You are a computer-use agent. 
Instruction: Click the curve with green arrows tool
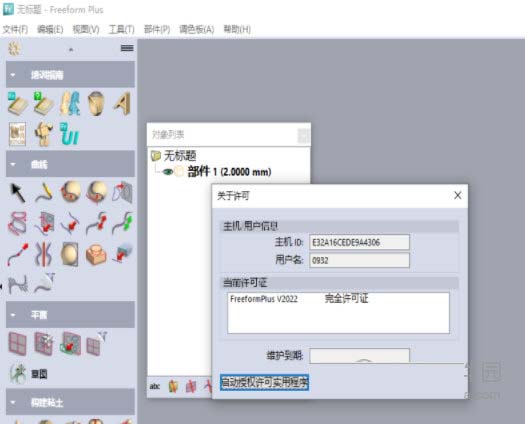click(x=123, y=222)
